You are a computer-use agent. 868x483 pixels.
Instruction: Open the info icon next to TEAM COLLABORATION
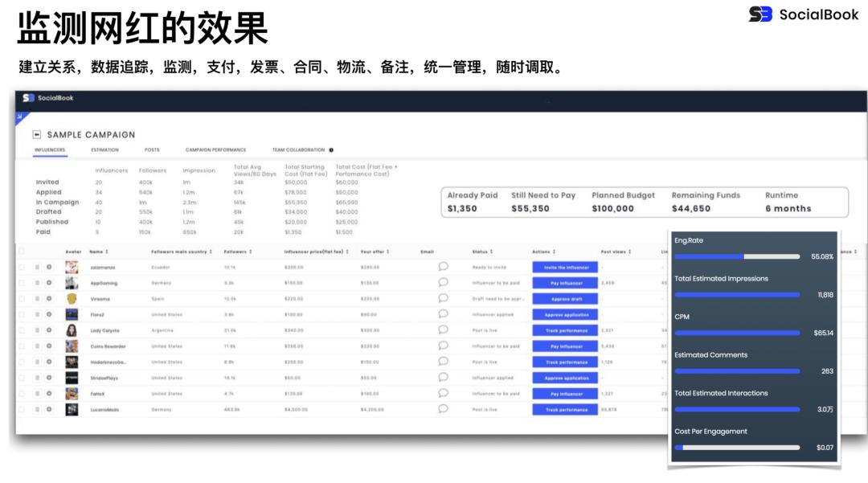[x=330, y=150]
